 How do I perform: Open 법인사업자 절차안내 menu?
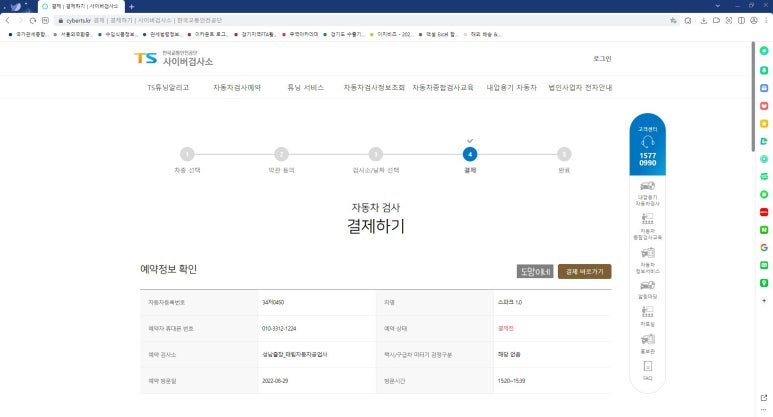580,87
